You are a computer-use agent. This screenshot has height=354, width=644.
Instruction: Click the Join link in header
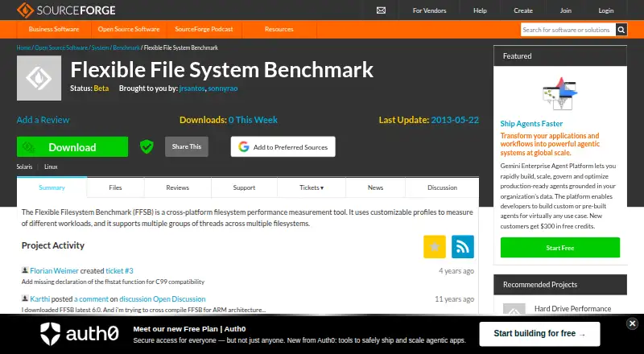(x=566, y=10)
